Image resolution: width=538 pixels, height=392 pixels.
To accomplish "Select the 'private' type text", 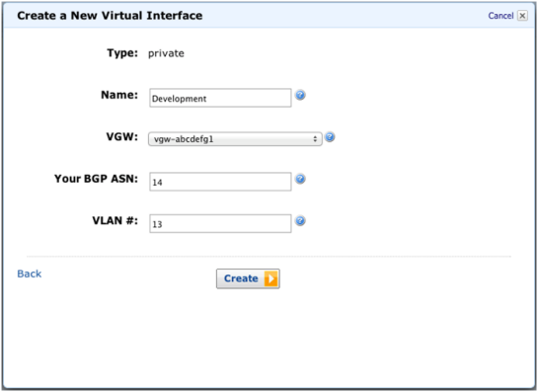I will 166,53.
